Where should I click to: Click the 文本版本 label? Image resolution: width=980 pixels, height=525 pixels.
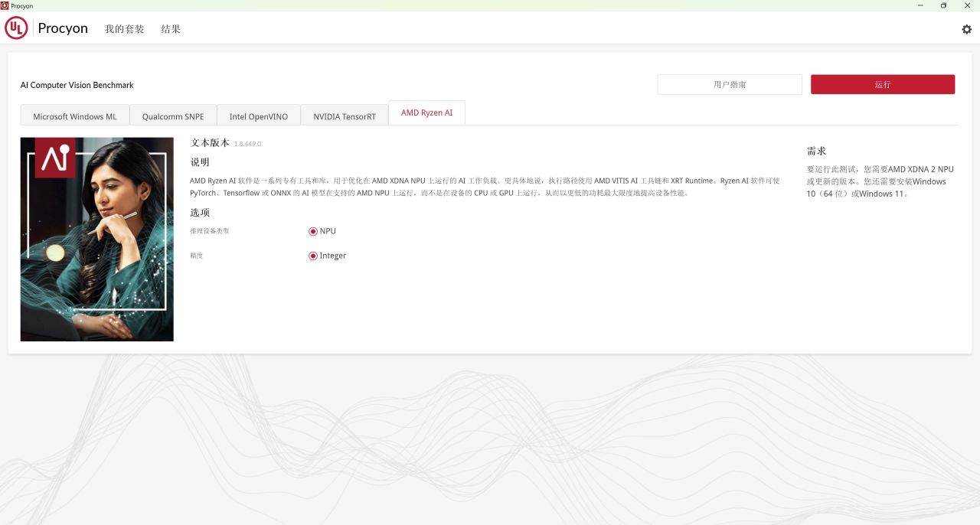tap(210, 143)
